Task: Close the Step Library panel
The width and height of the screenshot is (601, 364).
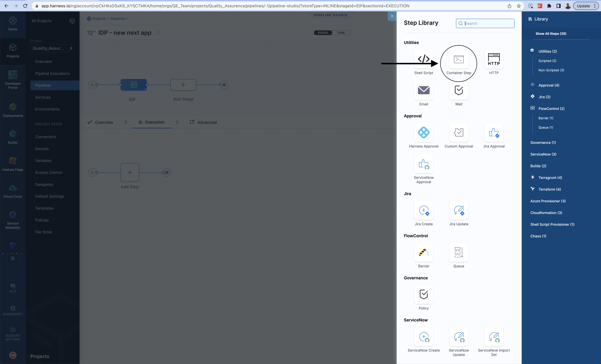Action: (x=392, y=16)
